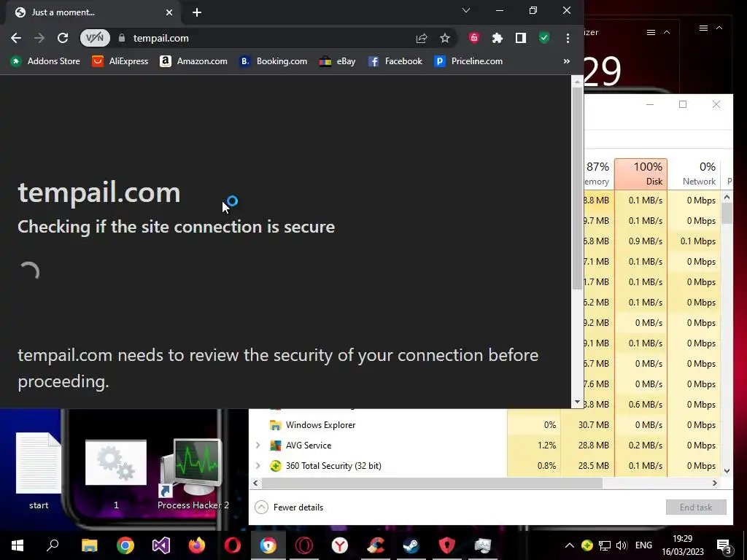Screen dimensions: 747x560
Task: Open the Windows Start menu
Action: point(18,545)
